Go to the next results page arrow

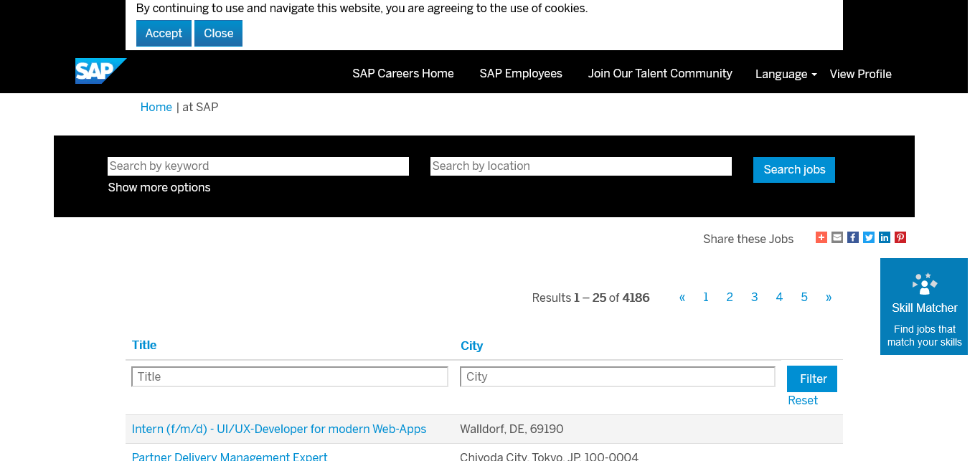coord(829,298)
